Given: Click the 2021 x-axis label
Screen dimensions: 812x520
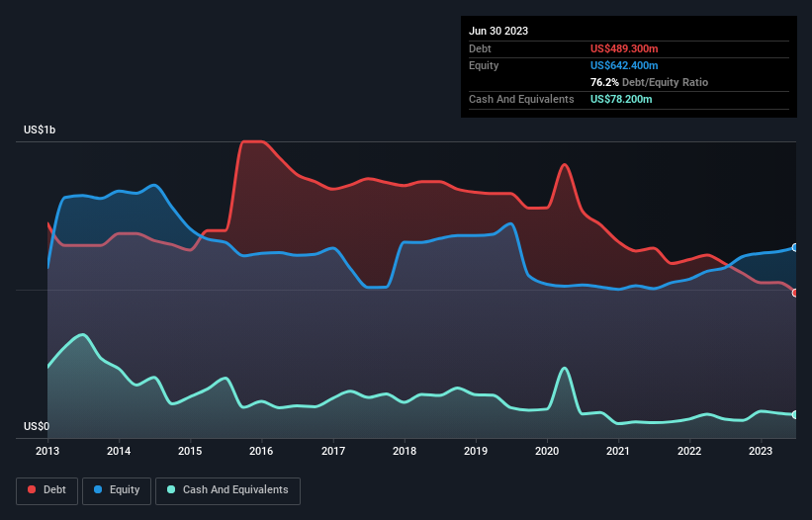Looking at the screenshot, I should coord(618,451).
